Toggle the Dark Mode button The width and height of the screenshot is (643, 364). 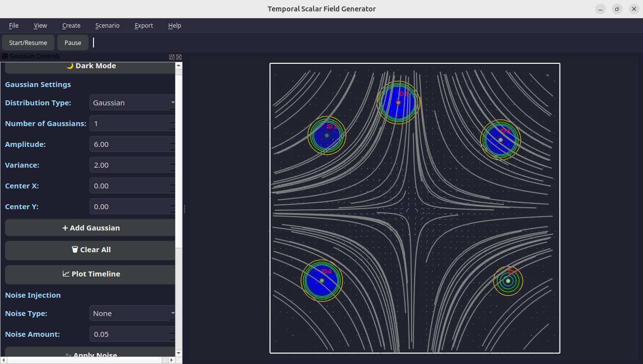tap(91, 66)
